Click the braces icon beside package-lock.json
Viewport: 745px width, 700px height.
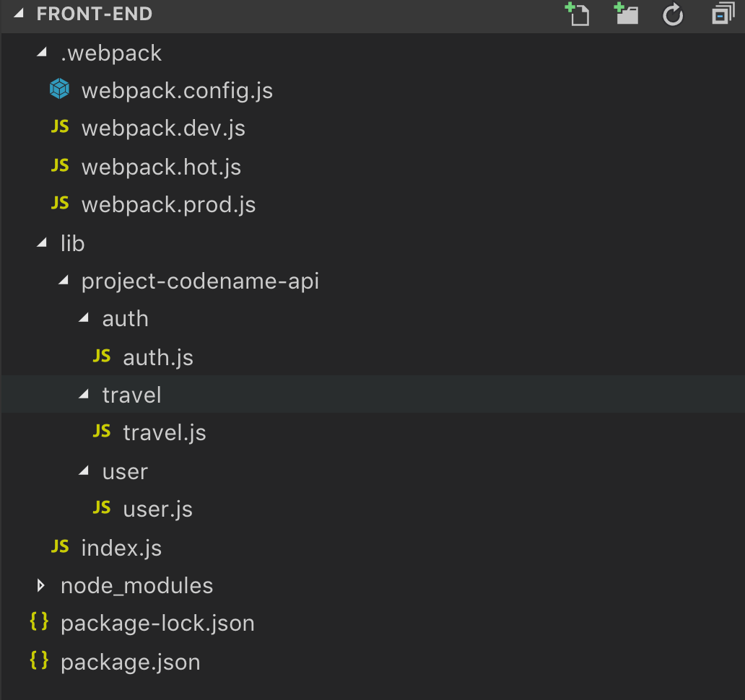point(39,622)
